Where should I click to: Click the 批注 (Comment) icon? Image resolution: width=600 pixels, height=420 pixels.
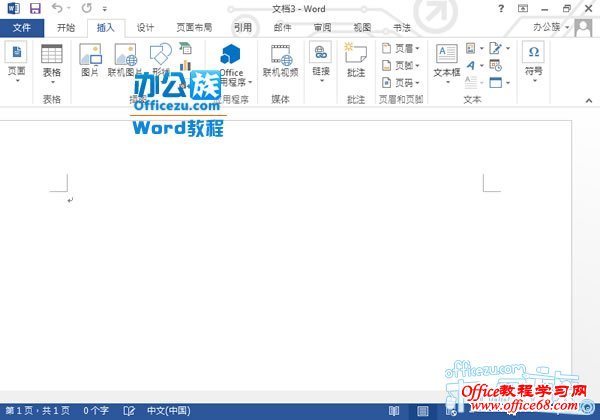(356, 60)
